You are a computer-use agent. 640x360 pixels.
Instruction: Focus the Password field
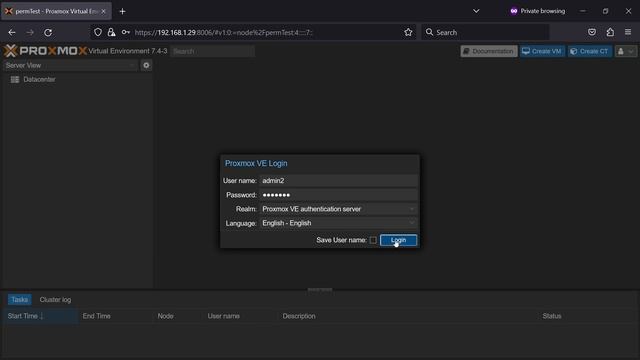click(x=338, y=195)
